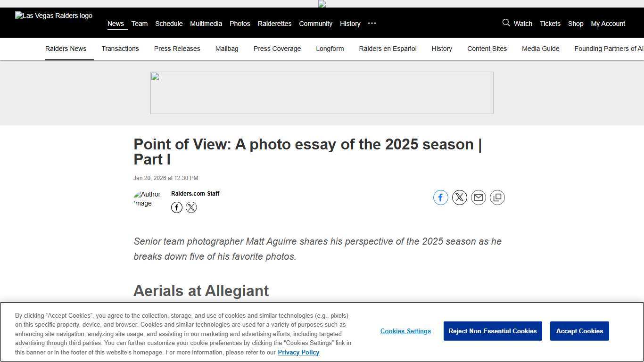
Task: Open the author's X profile icon
Action: pos(191,207)
